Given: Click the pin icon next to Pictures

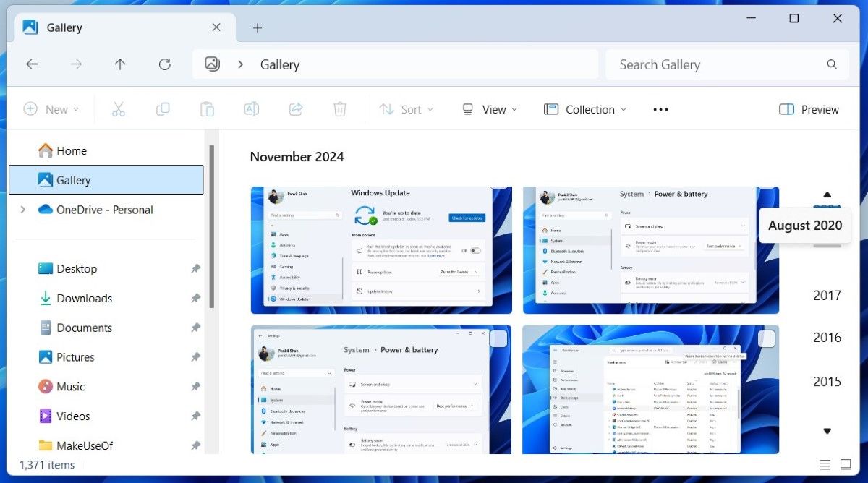Looking at the screenshot, I should (195, 357).
